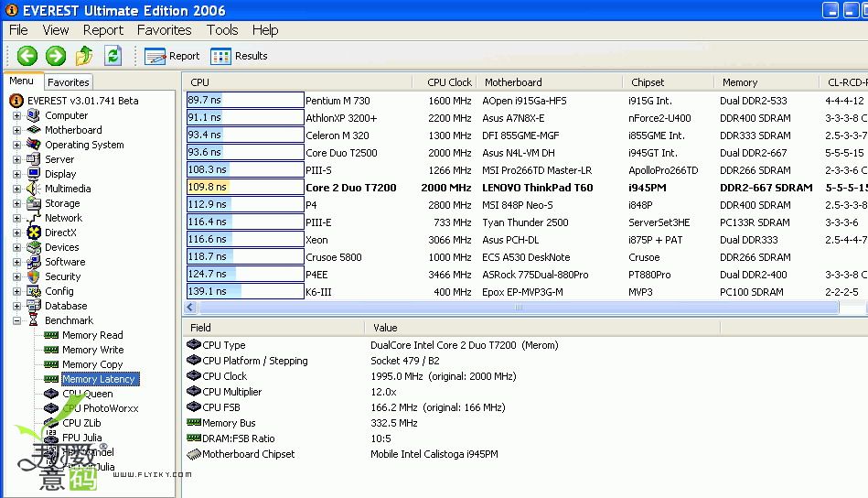This screenshot has width=868, height=498.
Task: Expand the Network tree node
Action: pos(16,218)
